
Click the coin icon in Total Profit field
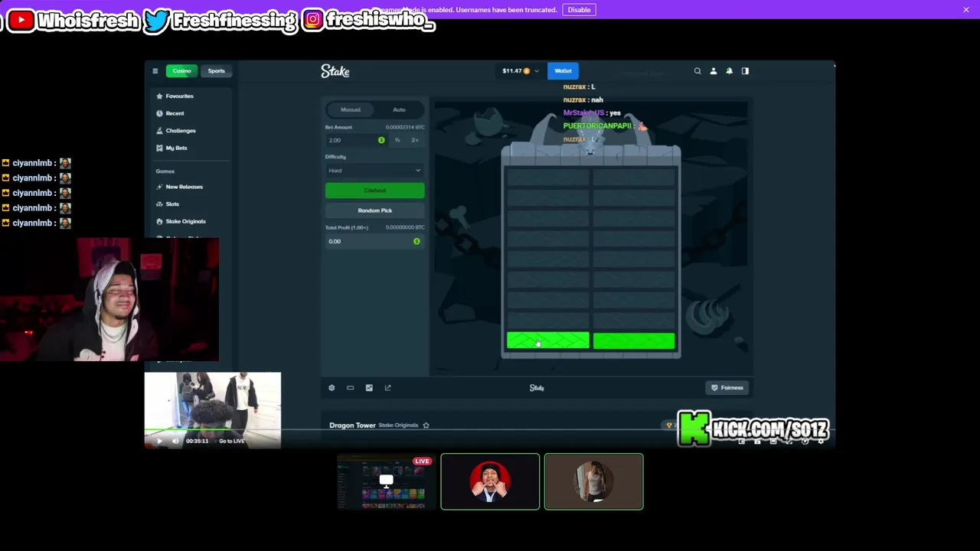[x=416, y=242]
